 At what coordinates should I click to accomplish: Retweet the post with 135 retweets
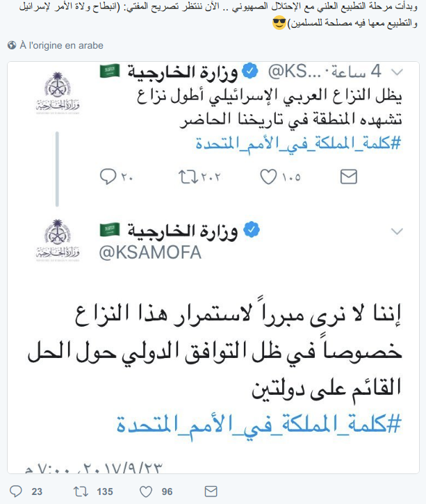[x=81, y=491]
